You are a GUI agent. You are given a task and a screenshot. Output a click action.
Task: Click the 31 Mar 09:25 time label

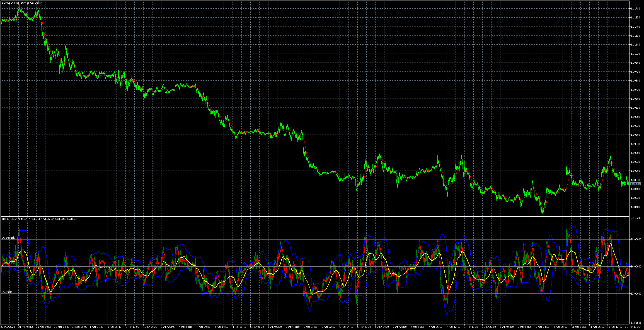tap(44, 327)
